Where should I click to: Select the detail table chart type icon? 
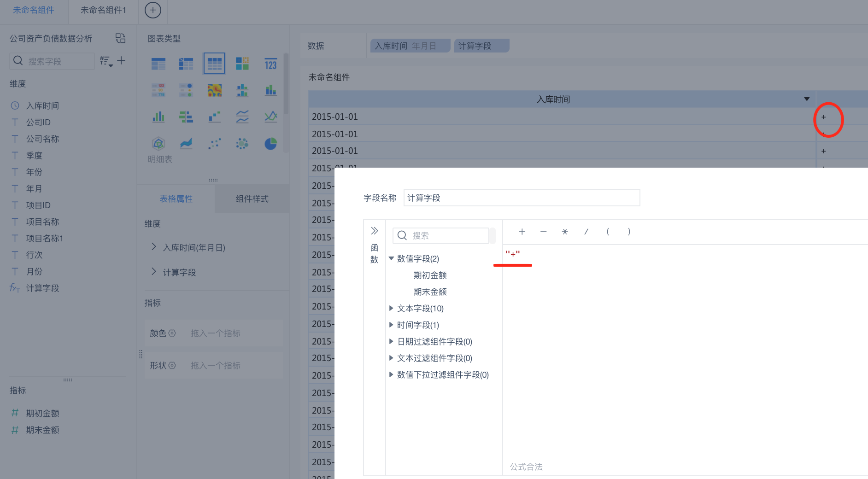pyautogui.click(x=214, y=64)
